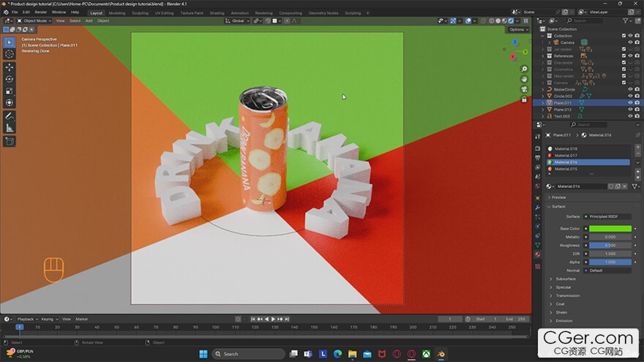
Task: Add a new material slot
Action: [x=637, y=147]
